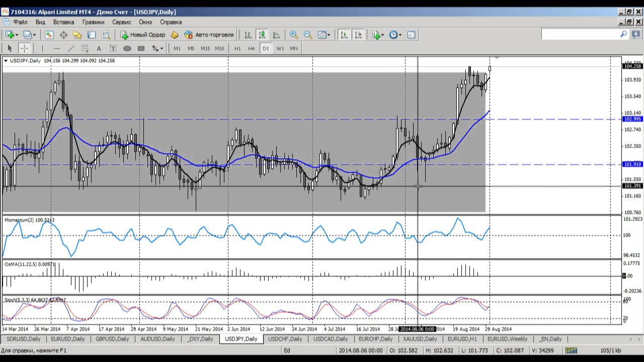Open the Сервис menu

click(121, 22)
